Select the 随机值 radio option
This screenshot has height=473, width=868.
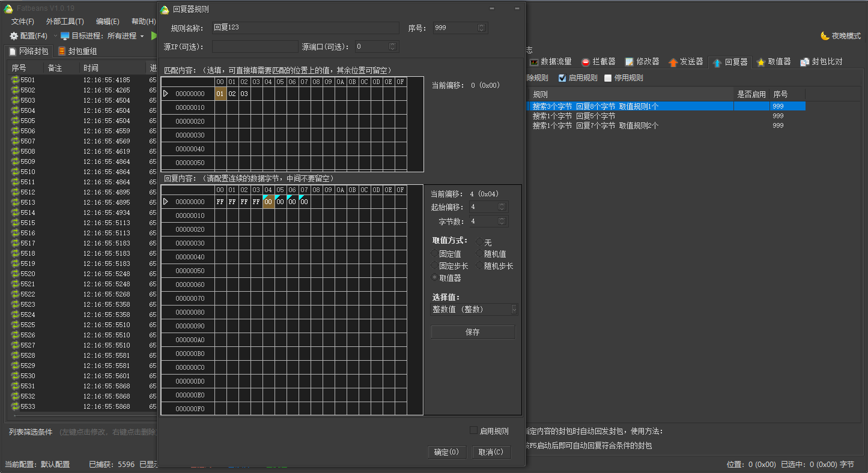coord(480,254)
